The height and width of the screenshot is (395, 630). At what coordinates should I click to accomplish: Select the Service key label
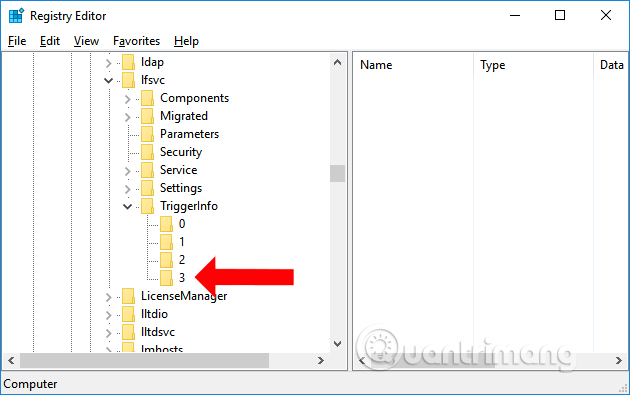click(x=178, y=170)
